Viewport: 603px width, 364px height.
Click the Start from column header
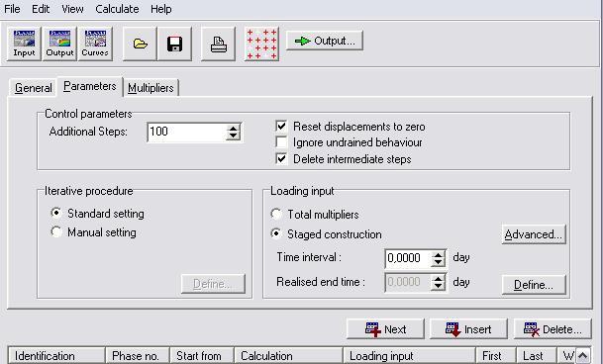[x=202, y=355]
